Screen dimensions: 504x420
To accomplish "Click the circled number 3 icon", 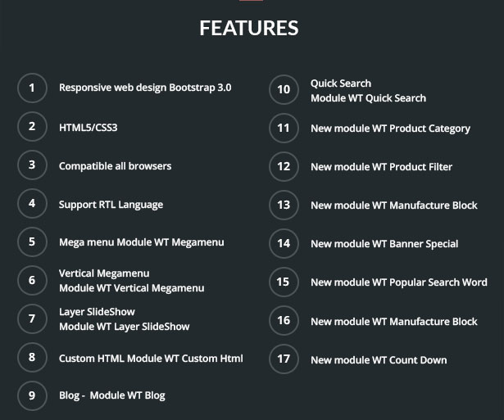I will 32,165.
